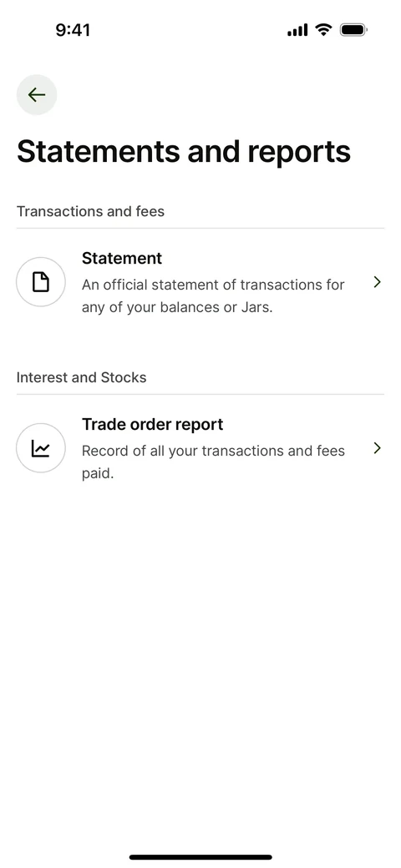
Task: Expand the Statement row chevron
Action: tap(377, 282)
